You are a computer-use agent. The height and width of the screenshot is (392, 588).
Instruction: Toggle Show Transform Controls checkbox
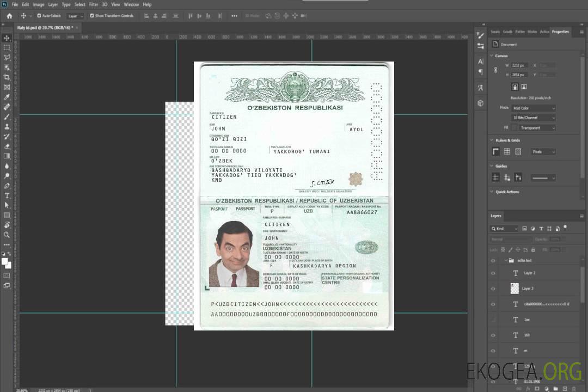92,16
